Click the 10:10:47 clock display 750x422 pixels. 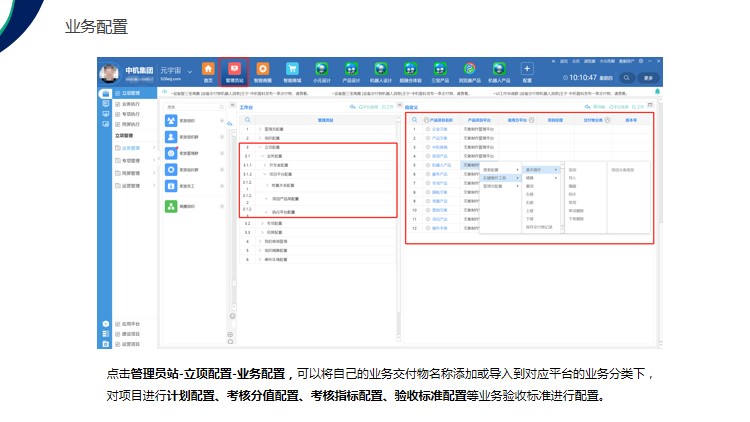tap(583, 78)
